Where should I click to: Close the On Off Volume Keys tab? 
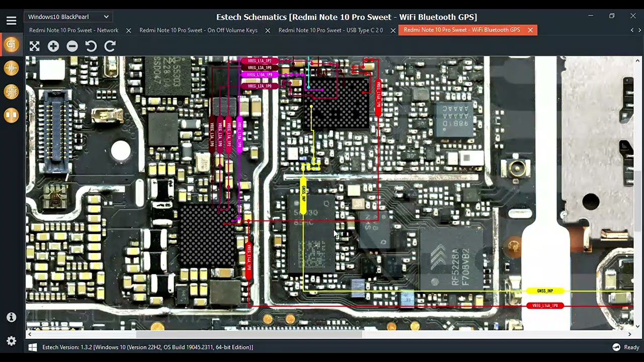click(267, 31)
